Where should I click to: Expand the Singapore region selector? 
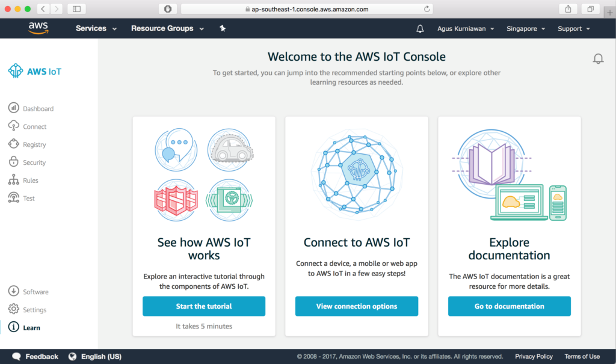coord(526,28)
